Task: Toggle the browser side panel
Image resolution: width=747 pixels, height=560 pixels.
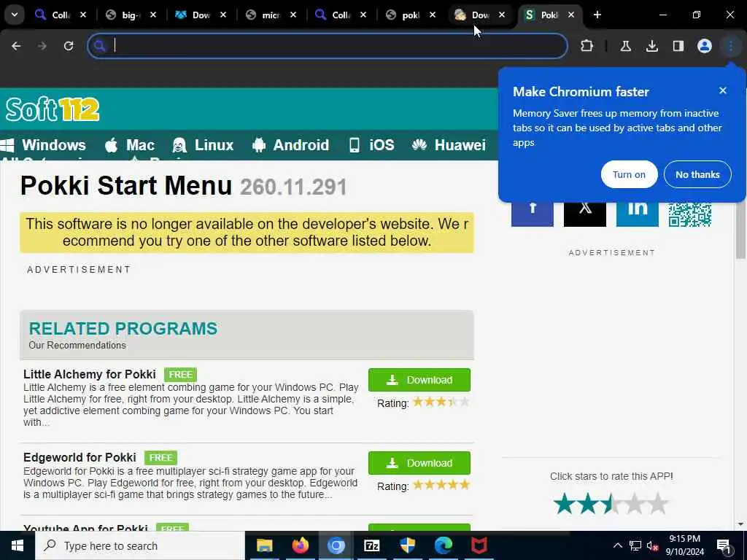Action: pyautogui.click(x=678, y=46)
